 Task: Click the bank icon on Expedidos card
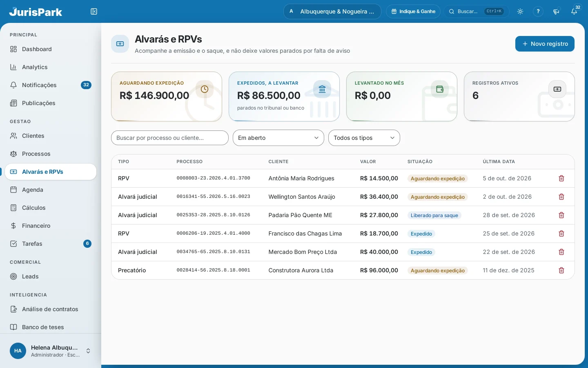322,89
